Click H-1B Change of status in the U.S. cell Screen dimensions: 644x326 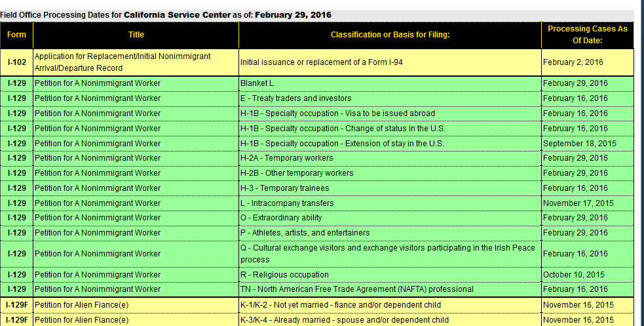[x=390, y=129]
